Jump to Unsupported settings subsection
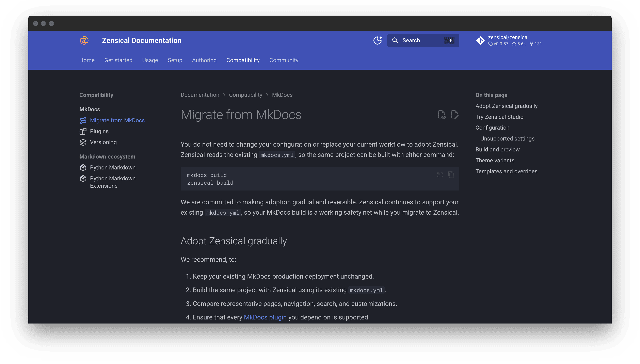 (507, 139)
